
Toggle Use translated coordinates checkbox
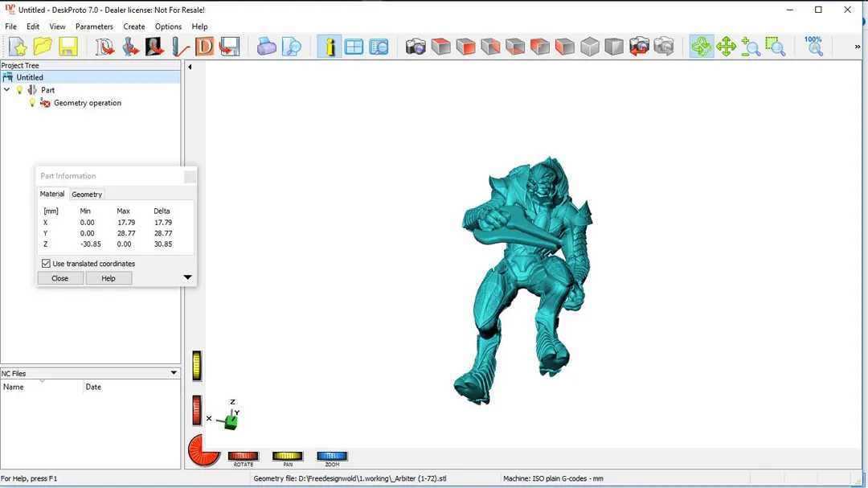[46, 264]
